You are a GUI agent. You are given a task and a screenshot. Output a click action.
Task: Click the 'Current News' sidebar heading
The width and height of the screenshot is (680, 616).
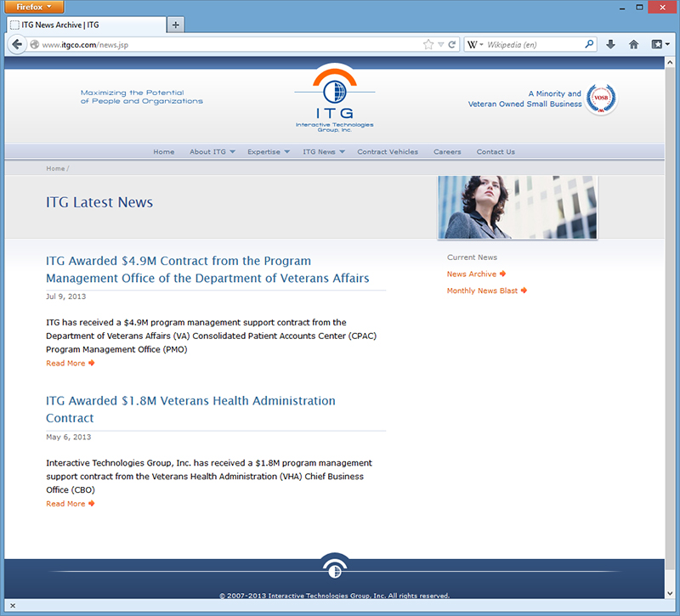coord(472,257)
